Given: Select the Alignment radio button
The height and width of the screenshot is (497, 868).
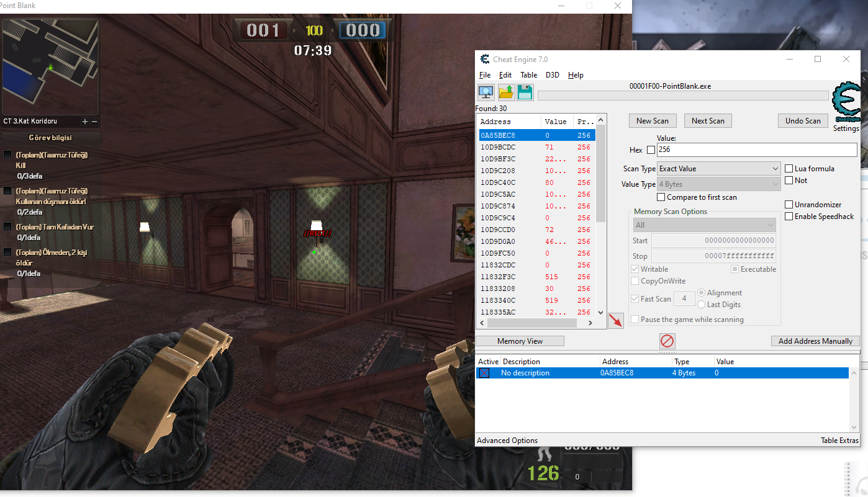Looking at the screenshot, I should point(702,293).
